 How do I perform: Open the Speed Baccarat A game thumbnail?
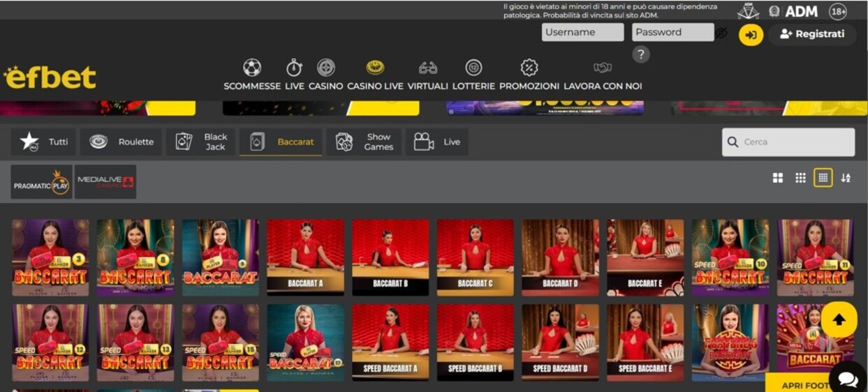(390, 342)
